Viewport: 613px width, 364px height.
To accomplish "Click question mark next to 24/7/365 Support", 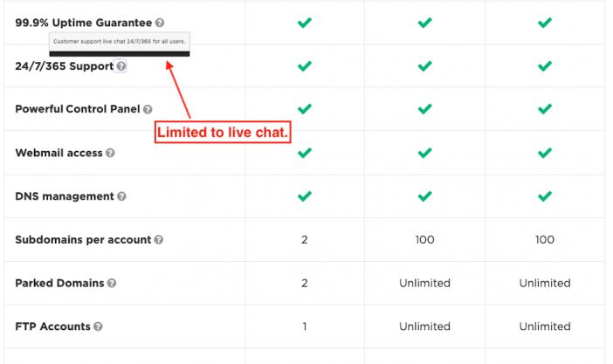I will pos(121,66).
